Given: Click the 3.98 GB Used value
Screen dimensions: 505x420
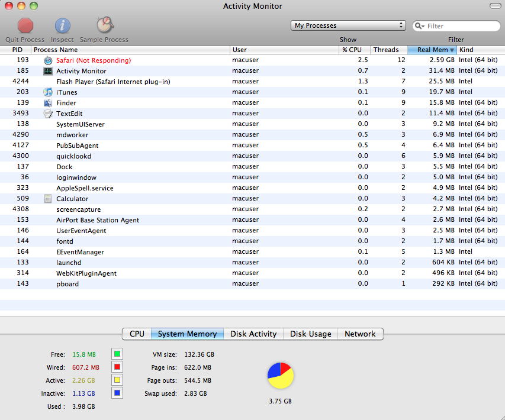Looking at the screenshot, I should pyautogui.click(x=83, y=406).
